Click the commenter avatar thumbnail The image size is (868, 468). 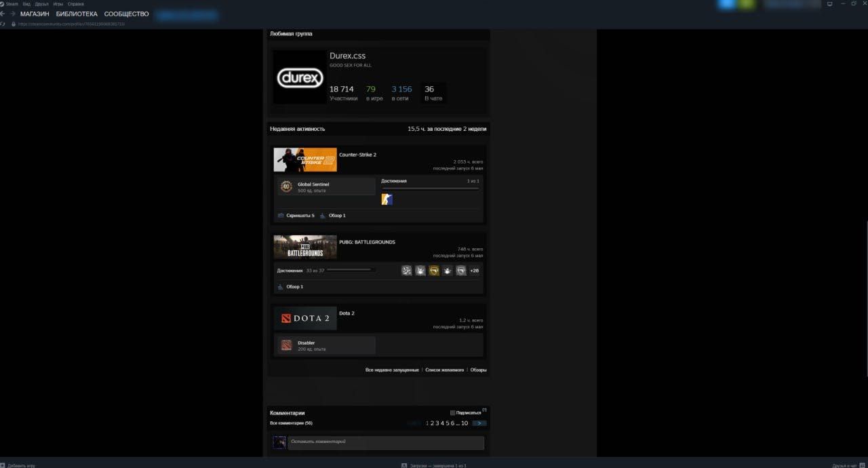(x=279, y=442)
